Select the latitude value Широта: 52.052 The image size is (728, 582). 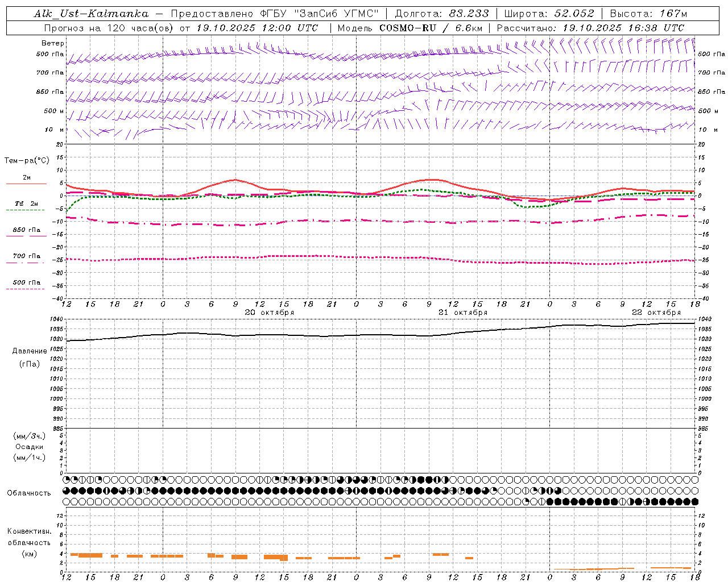pos(549,14)
